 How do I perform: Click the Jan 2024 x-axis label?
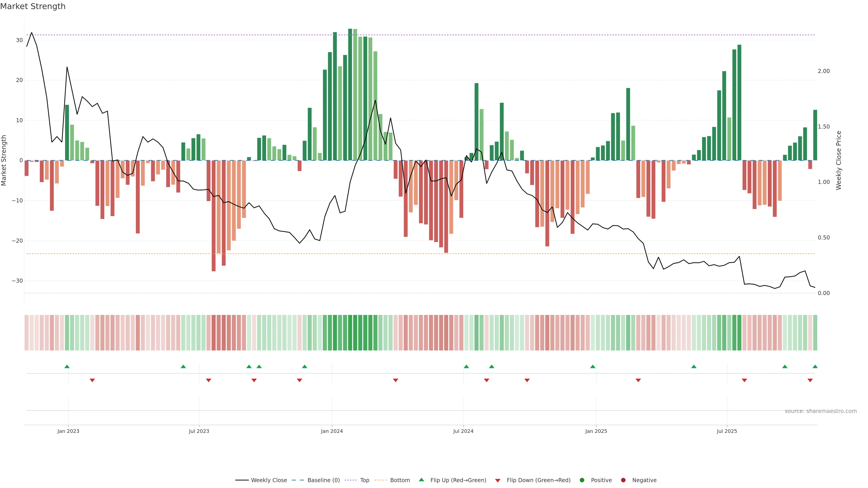coord(332,431)
